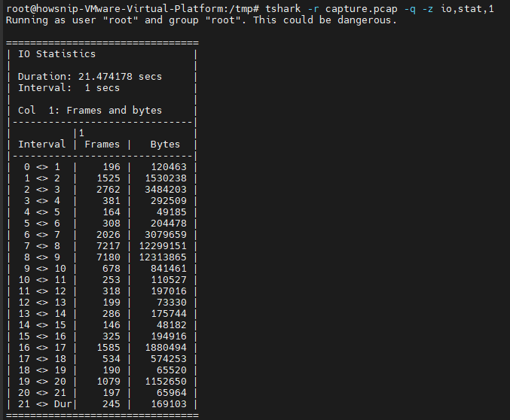
Task: Click bytes value 197016
Action: [169, 291]
